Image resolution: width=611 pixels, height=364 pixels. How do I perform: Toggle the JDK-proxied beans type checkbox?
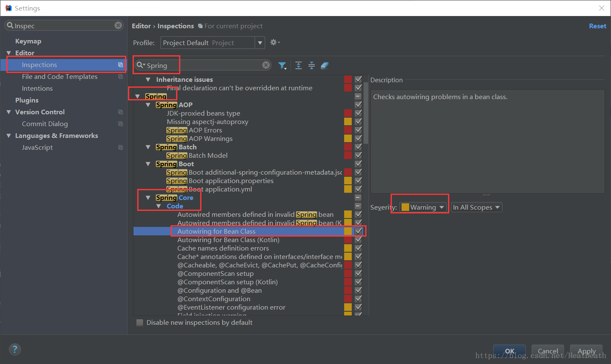[358, 113]
